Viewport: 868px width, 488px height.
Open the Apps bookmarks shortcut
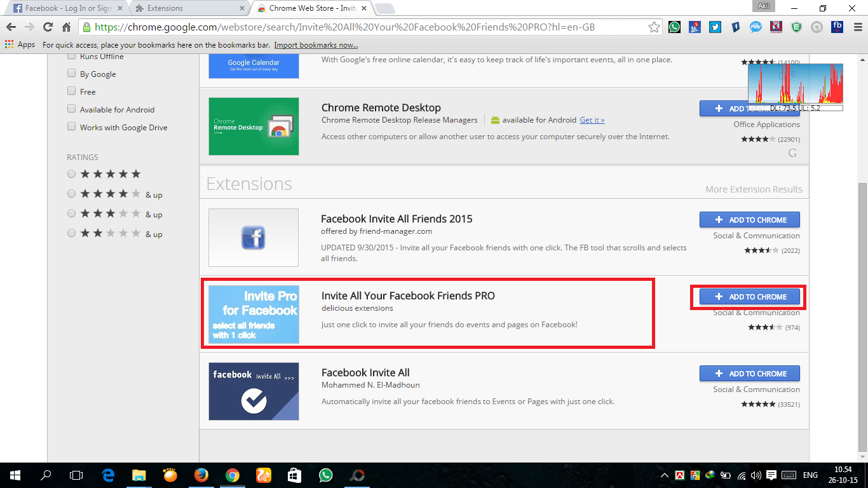(x=20, y=44)
